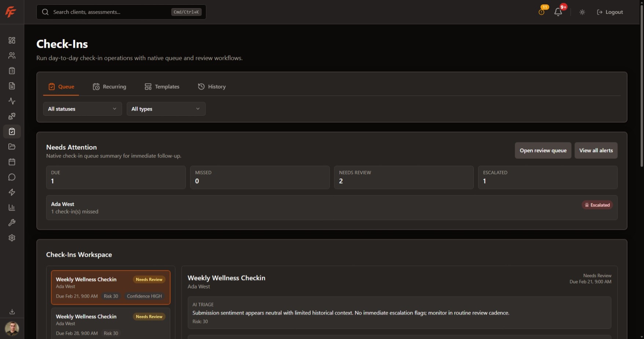Select the clipboard Check-Ins icon in sidebar
The height and width of the screenshot is (339, 644).
coord(12,131)
